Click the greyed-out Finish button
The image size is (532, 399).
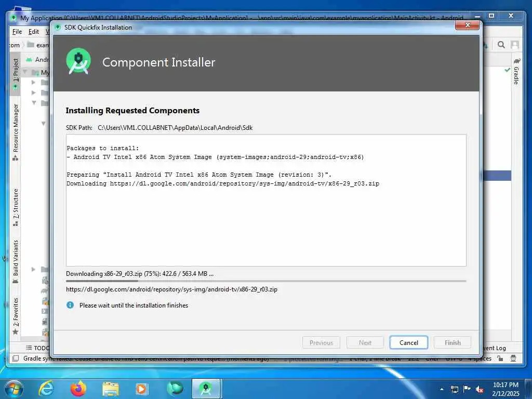(x=453, y=342)
